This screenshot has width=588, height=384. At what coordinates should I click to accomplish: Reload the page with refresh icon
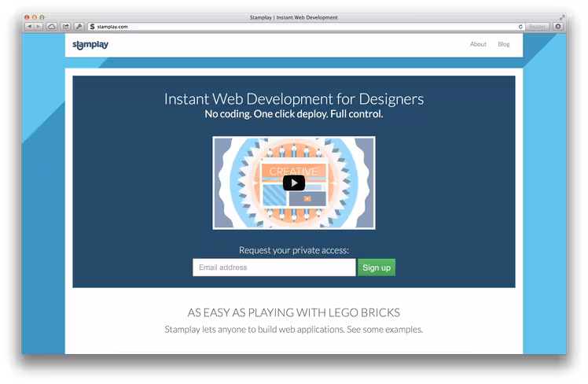520,27
